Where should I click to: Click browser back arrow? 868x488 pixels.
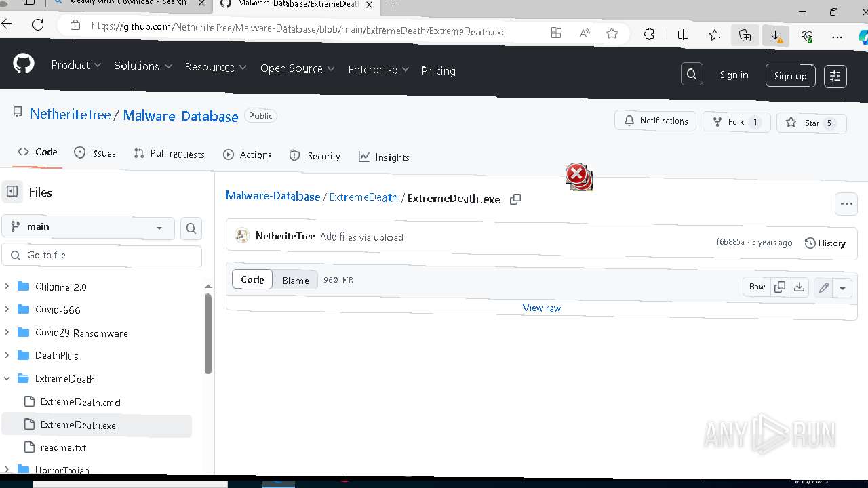tap(7, 24)
